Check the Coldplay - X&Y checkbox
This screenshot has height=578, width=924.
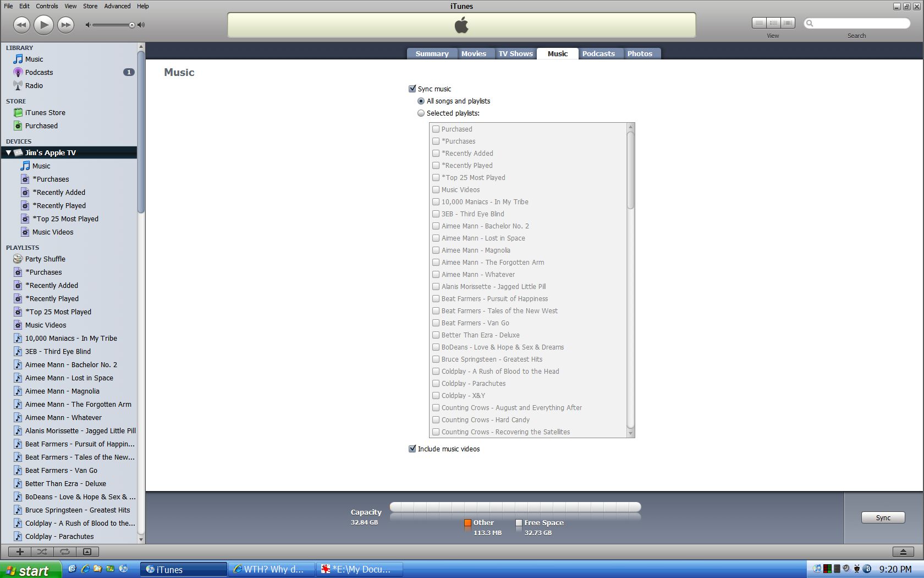436,395
